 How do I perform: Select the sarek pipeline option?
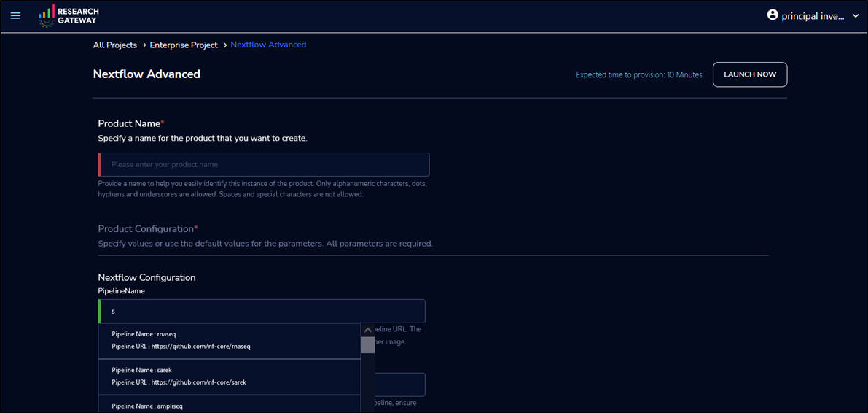pyautogui.click(x=230, y=377)
